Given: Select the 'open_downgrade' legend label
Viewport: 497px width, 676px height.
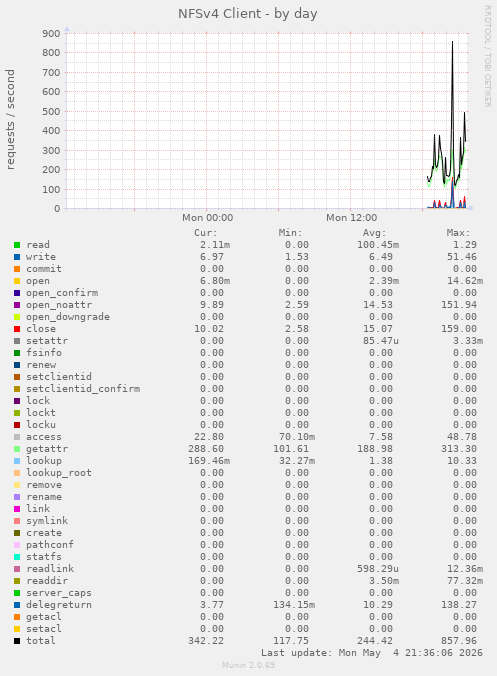Looking at the screenshot, I should click(68, 317).
